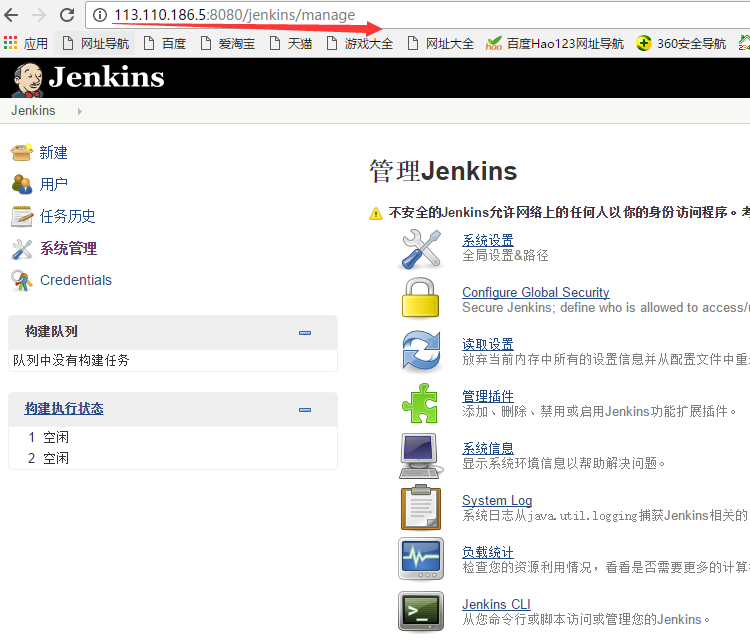Open the 管理插件 link

click(x=488, y=396)
